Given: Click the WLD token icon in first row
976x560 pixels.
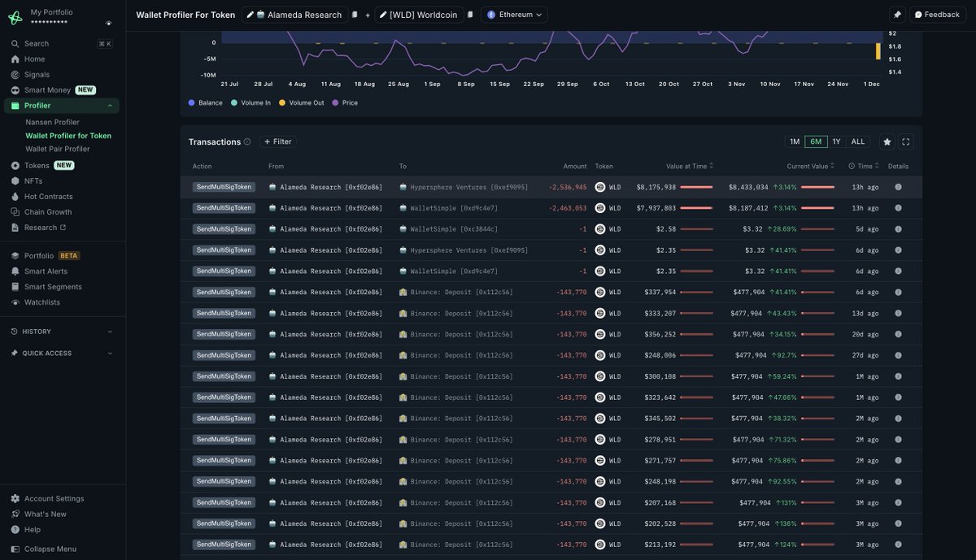Looking at the screenshot, I should pos(600,187).
